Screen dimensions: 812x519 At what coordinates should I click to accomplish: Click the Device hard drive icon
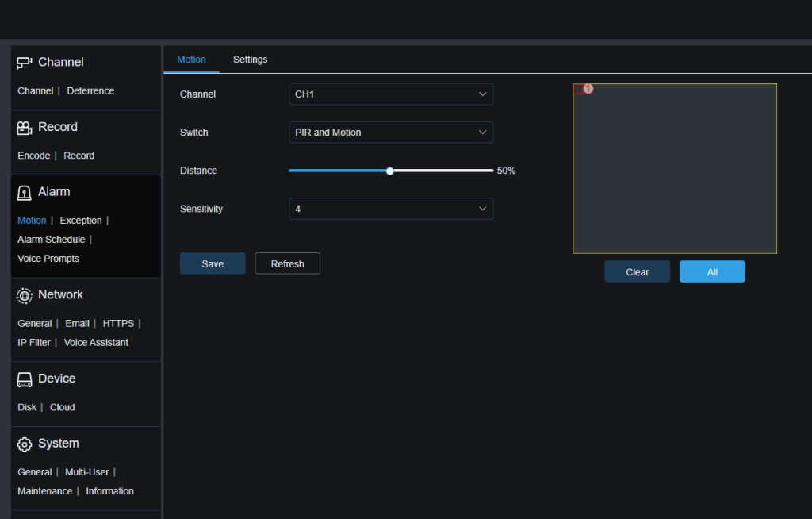click(x=25, y=379)
